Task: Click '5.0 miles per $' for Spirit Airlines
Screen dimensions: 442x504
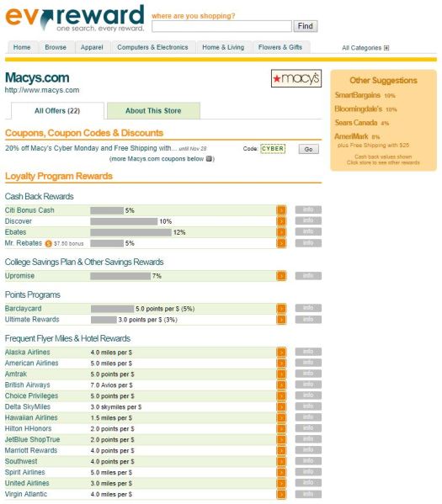Action: 111,473
